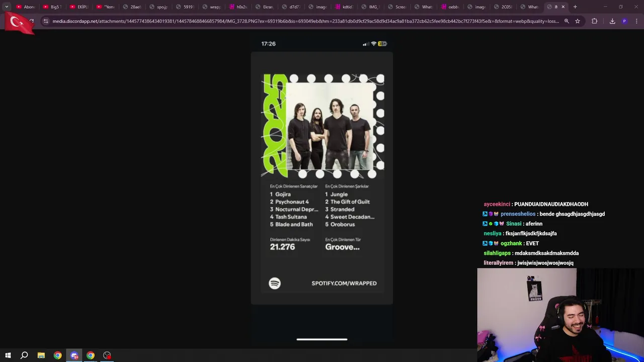Switch to the Big5 YouTube tab
The height and width of the screenshot is (362, 644).
click(x=52, y=7)
